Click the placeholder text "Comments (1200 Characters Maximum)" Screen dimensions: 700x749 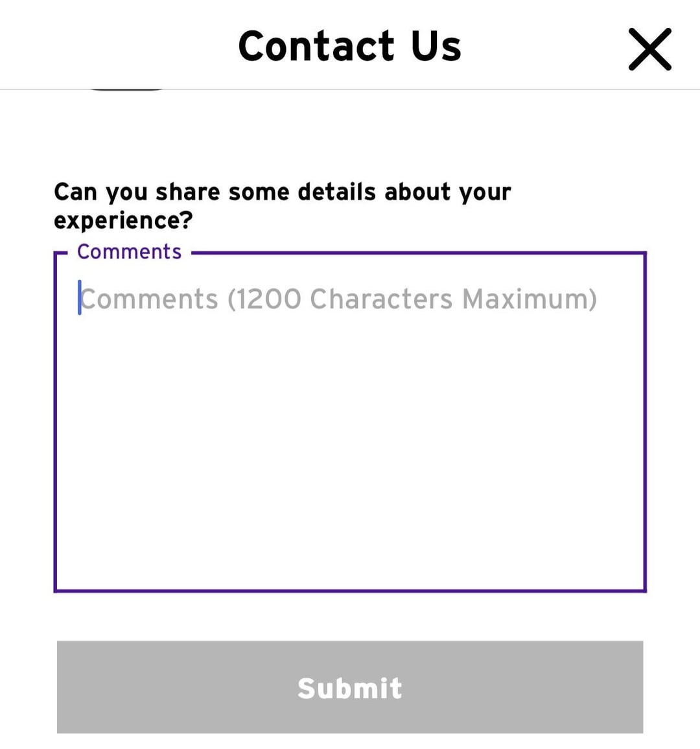338,299
